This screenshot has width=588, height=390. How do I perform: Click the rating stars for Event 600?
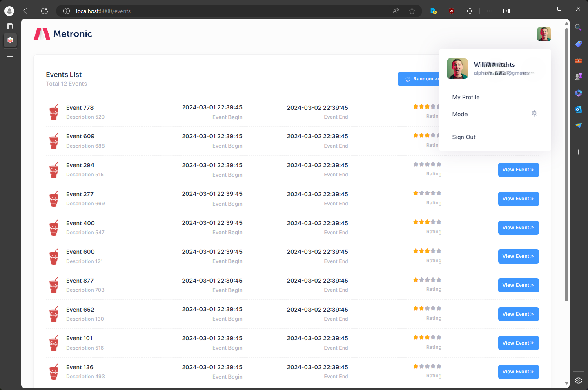[427, 251]
